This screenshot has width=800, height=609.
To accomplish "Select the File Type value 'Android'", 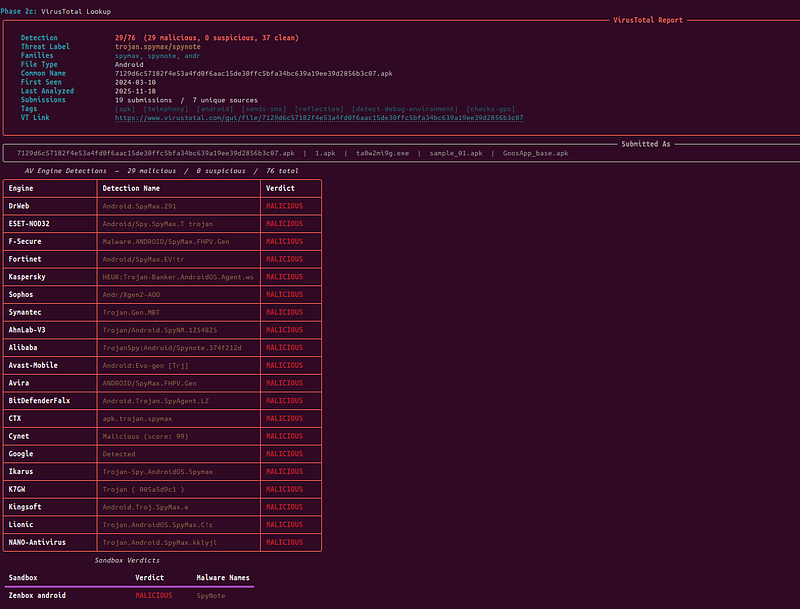I will (x=129, y=64).
